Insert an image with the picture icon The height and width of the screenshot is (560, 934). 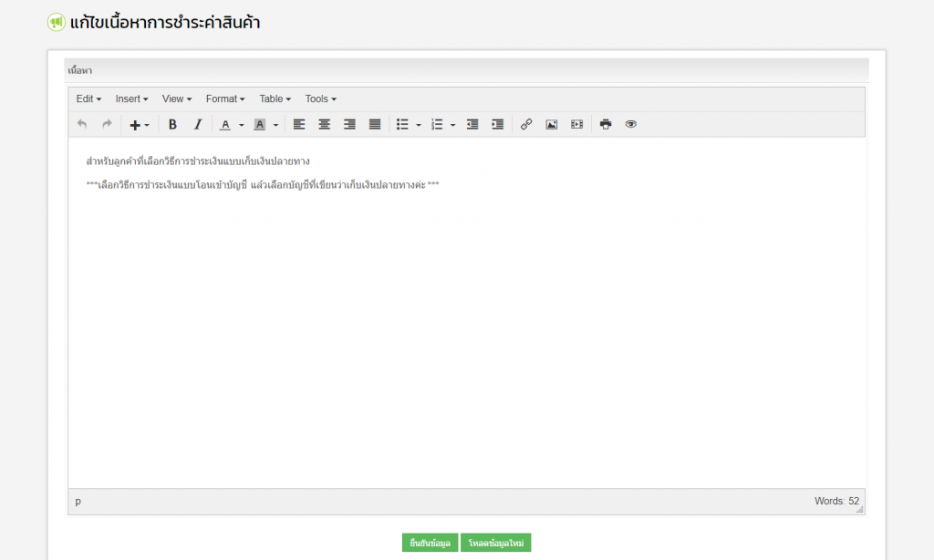click(551, 125)
